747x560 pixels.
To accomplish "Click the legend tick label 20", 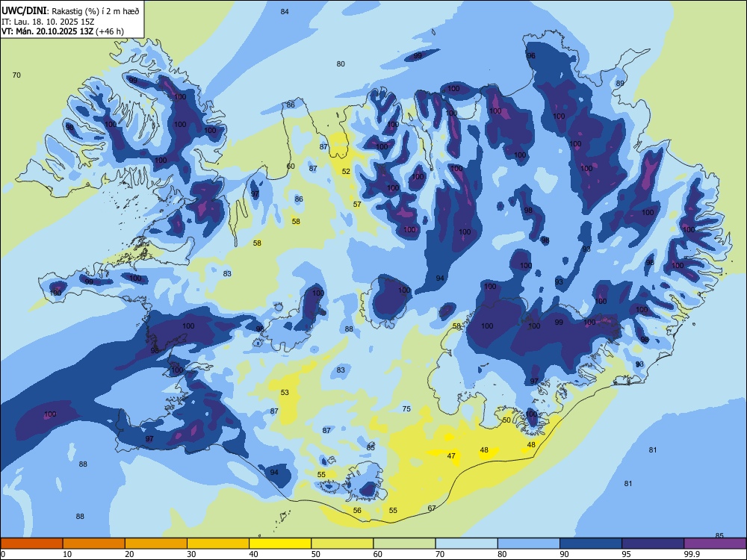I will pos(129,554).
